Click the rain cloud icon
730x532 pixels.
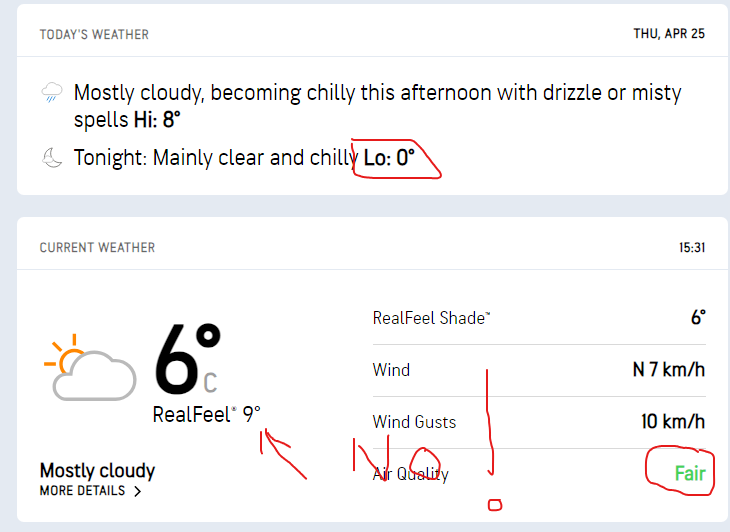52,94
